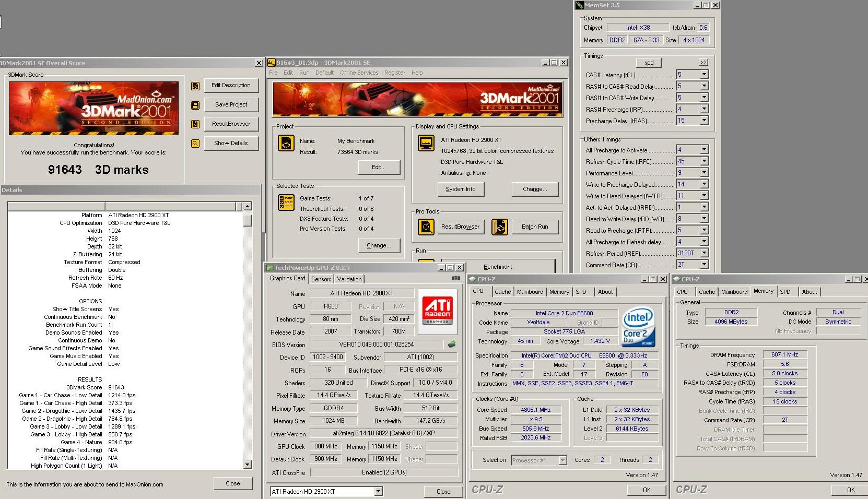Click the System Info button
The width and height of the screenshot is (868, 499).
coord(461,189)
